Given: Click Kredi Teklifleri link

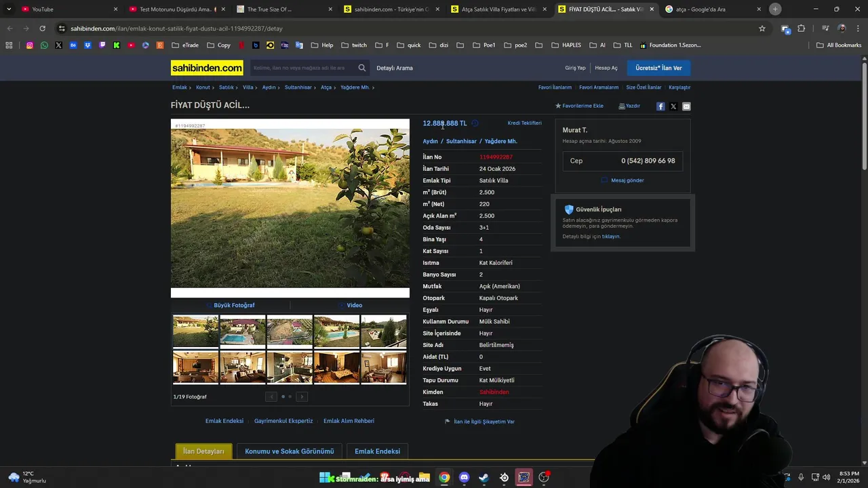Looking at the screenshot, I should tap(524, 123).
